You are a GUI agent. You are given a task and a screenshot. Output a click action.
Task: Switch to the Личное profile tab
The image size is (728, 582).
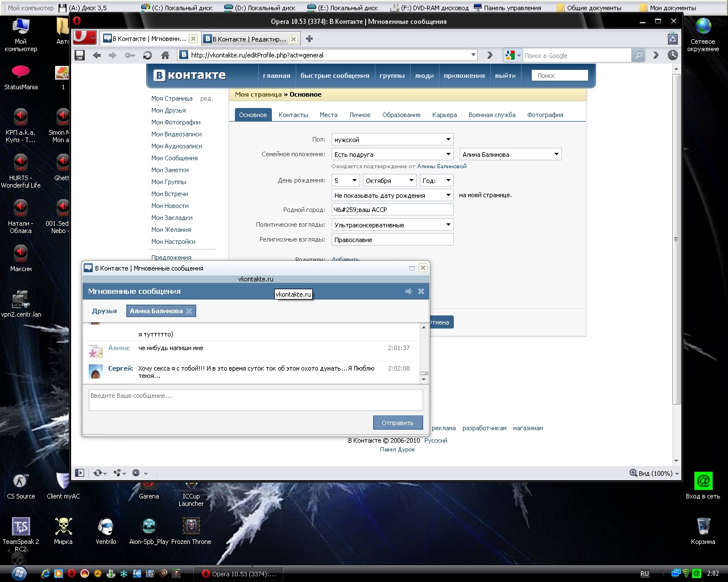pos(360,115)
